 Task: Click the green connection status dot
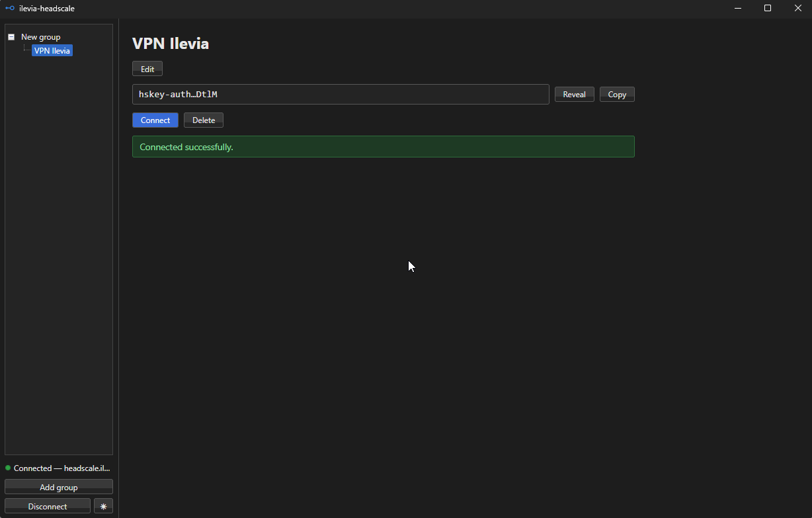click(8, 468)
